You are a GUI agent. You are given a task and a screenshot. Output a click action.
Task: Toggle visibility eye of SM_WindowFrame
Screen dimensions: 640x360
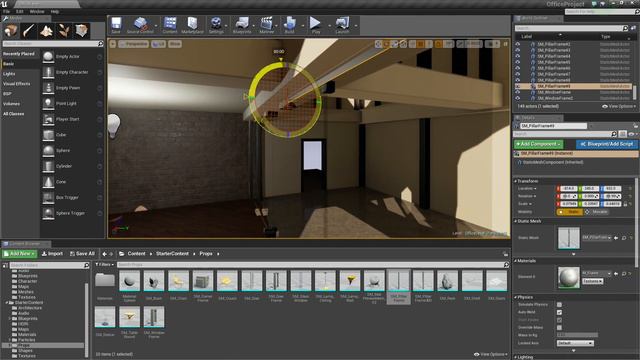click(518, 92)
